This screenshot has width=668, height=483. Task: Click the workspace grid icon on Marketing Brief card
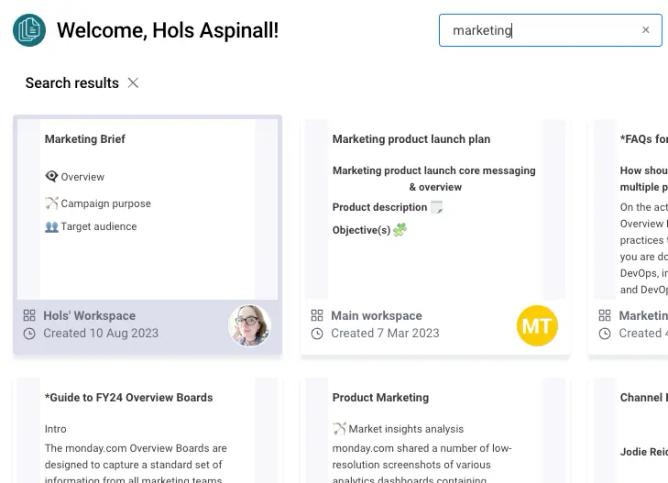[29, 315]
